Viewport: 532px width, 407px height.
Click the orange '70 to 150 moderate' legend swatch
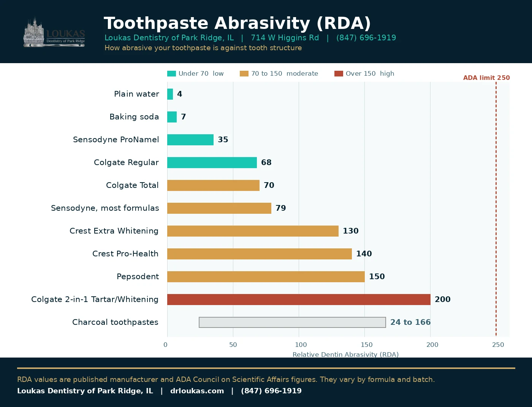tap(244, 74)
